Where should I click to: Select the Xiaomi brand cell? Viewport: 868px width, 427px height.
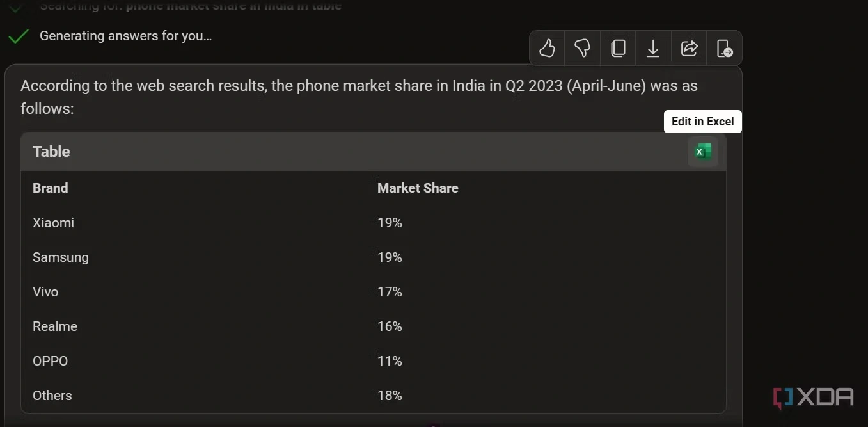click(x=54, y=223)
